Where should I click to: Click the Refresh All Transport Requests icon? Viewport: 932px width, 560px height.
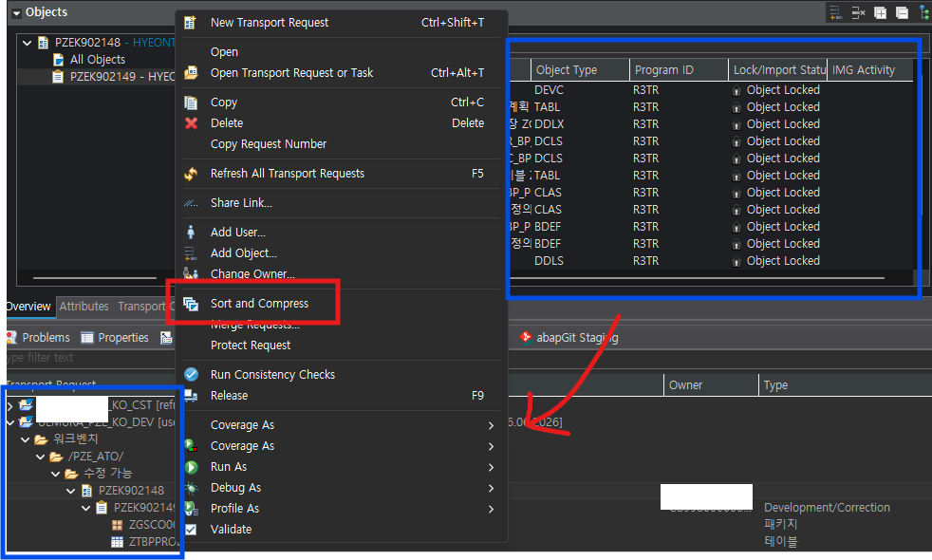click(191, 174)
